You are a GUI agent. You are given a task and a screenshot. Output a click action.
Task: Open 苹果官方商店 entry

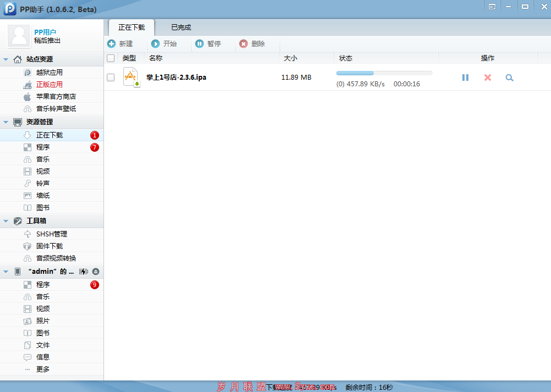tap(52, 97)
